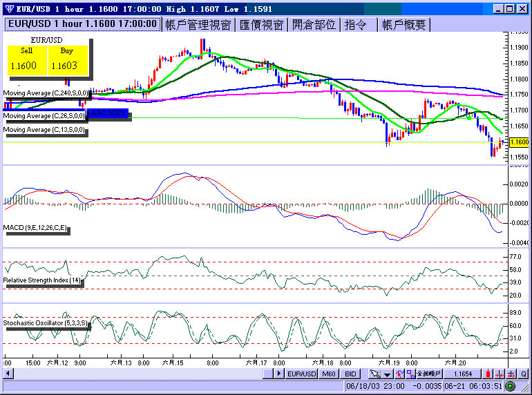This screenshot has width=532, height=395.
Task: Open the 帳戶概要 tab
Action: click(403, 25)
